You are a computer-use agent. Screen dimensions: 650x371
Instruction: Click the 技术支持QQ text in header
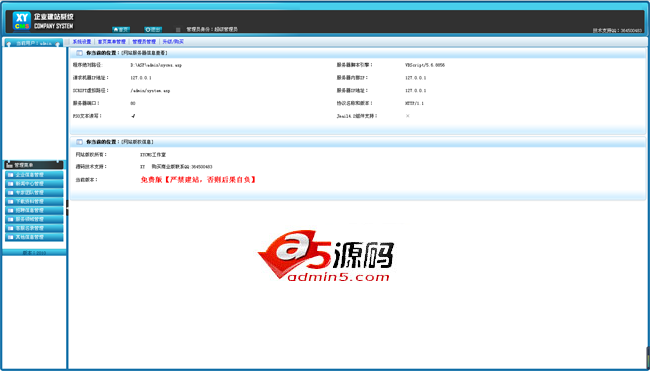click(617, 31)
